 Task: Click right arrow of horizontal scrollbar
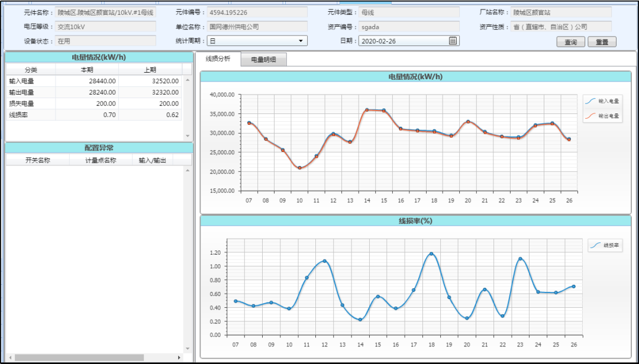click(179, 357)
